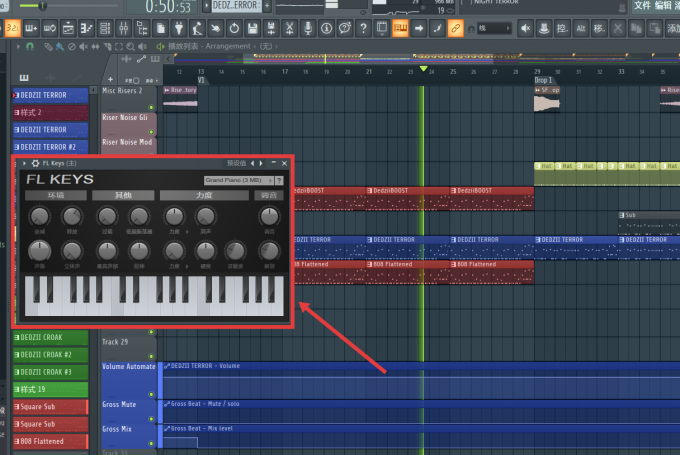The height and width of the screenshot is (455, 680).
Task: Click the orange link chain icon
Action: 455,29
